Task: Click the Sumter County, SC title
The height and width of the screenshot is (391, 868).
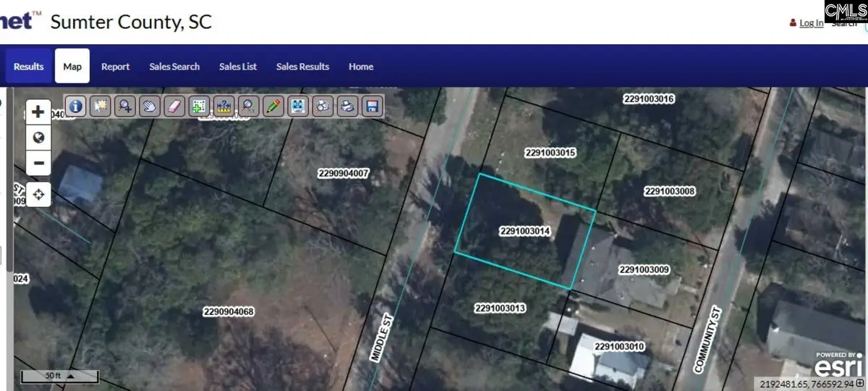Action: pyautogui.click(x=131, y=21)
